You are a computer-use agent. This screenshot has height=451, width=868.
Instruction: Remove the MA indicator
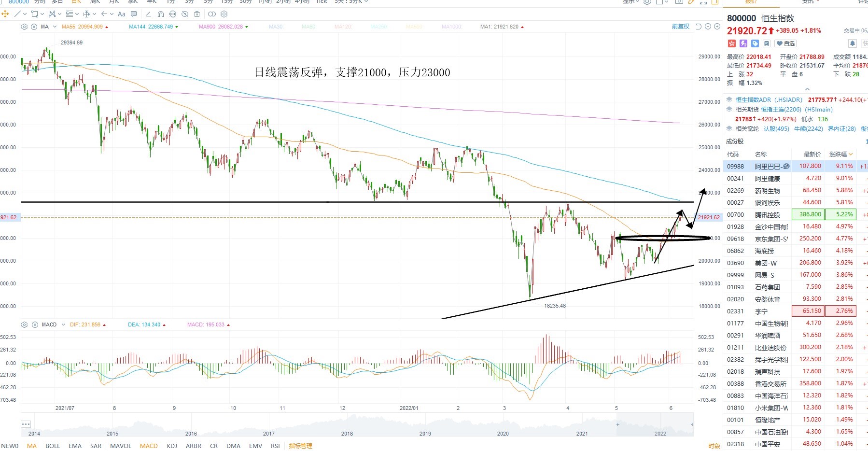pyautogui.click(x=34, y=27)
